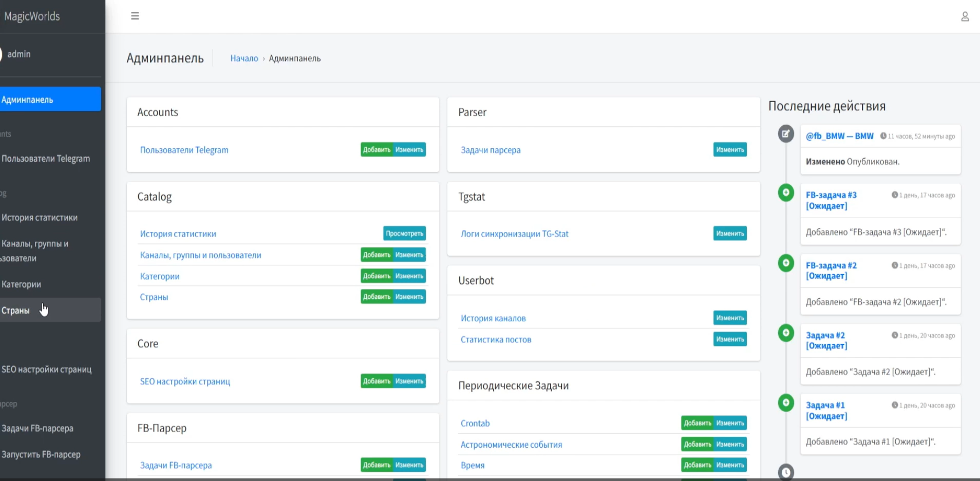Open Задачи FB-парсера in sidebar

(50, 428)
